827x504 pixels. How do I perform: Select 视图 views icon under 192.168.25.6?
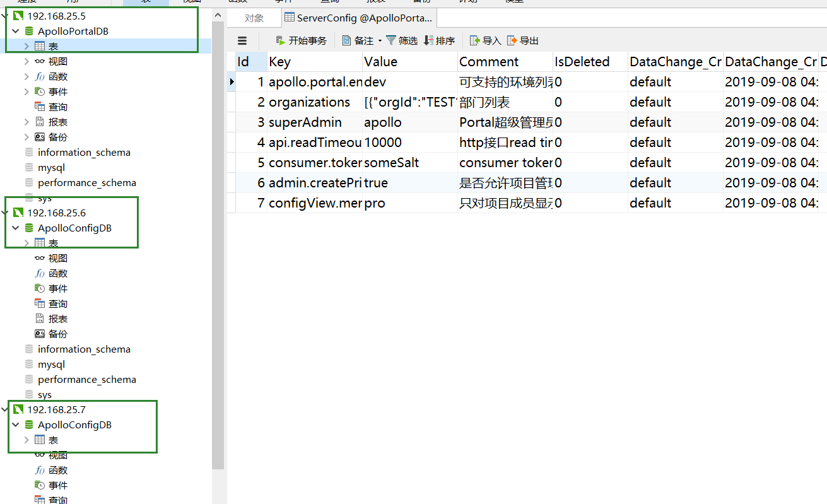pos(39,258)
